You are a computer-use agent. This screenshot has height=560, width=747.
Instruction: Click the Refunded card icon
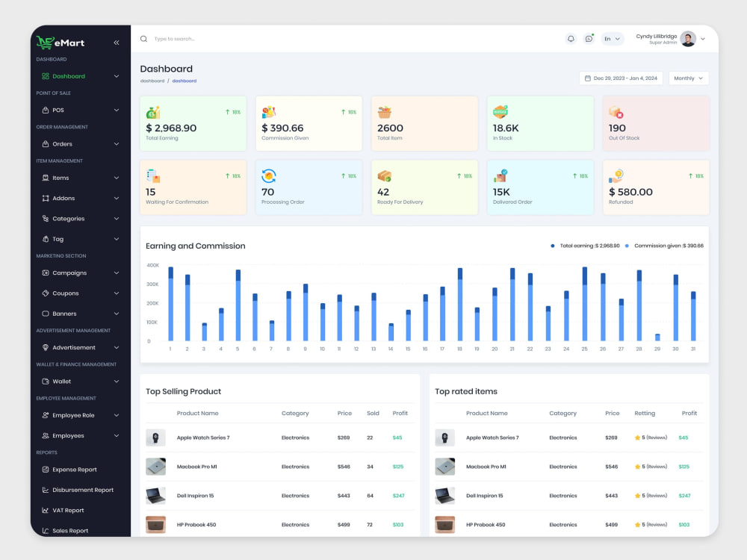pyautogui.click(x=616, y=176)
